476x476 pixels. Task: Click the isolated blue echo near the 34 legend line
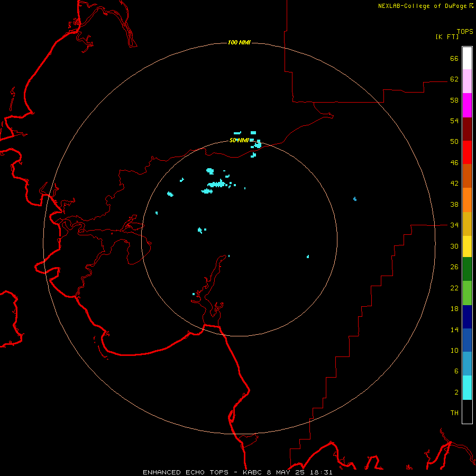pyautogui.click(x=355, y=199)
